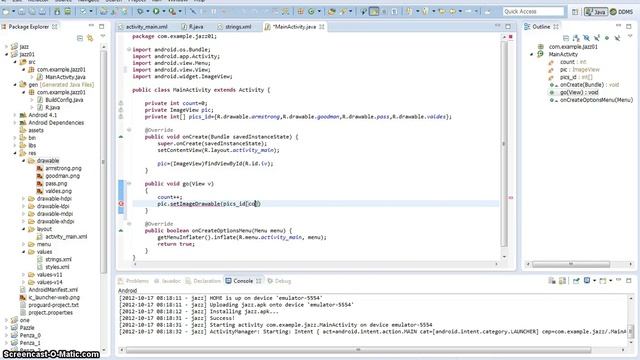Toggle the Console Scroll Lock icon

click(x=562, y=281)
